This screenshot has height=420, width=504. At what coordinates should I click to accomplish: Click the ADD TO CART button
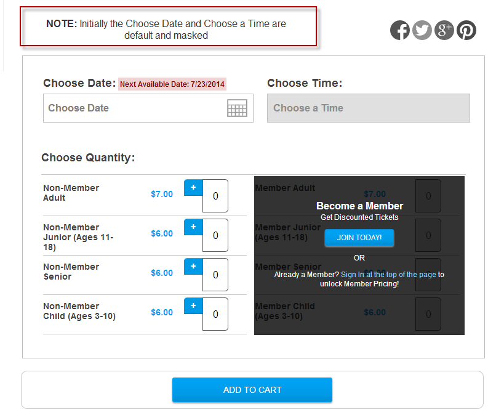[x=252, y=390]
